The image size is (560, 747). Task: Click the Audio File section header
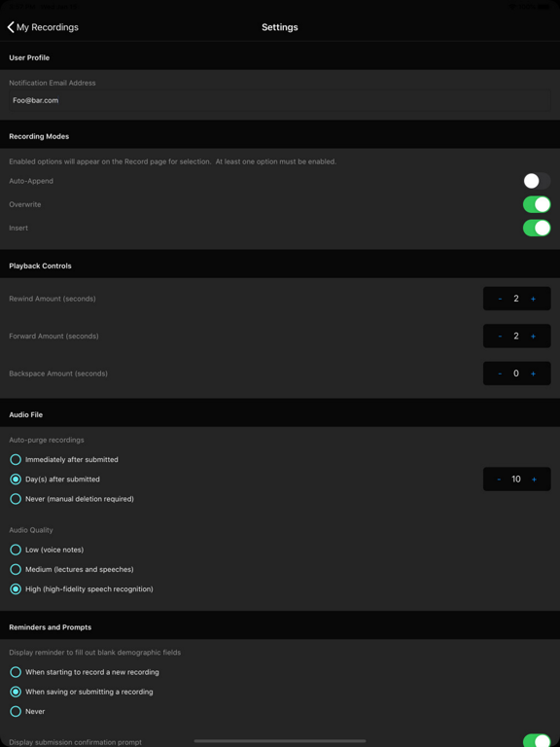[x=25, y=415]
